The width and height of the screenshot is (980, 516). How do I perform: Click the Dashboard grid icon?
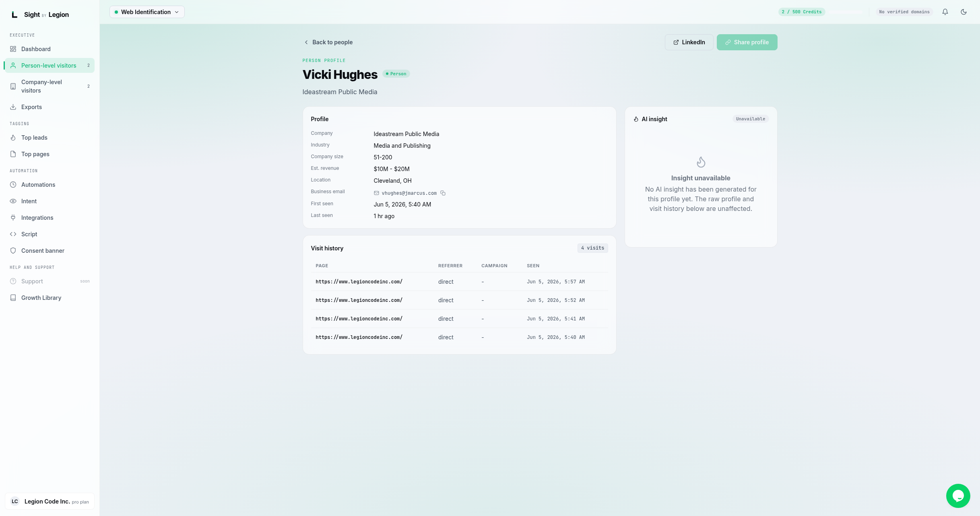(x=13, y=49)
